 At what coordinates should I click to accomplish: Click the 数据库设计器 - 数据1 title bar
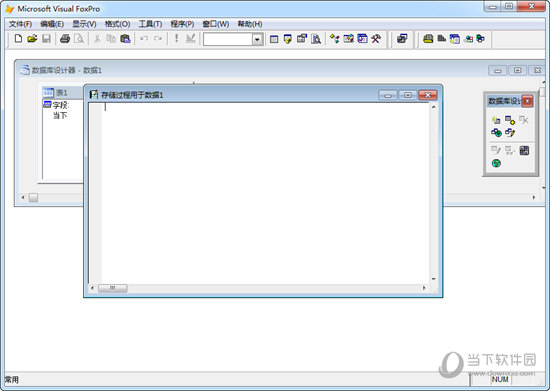coord(253,70)
